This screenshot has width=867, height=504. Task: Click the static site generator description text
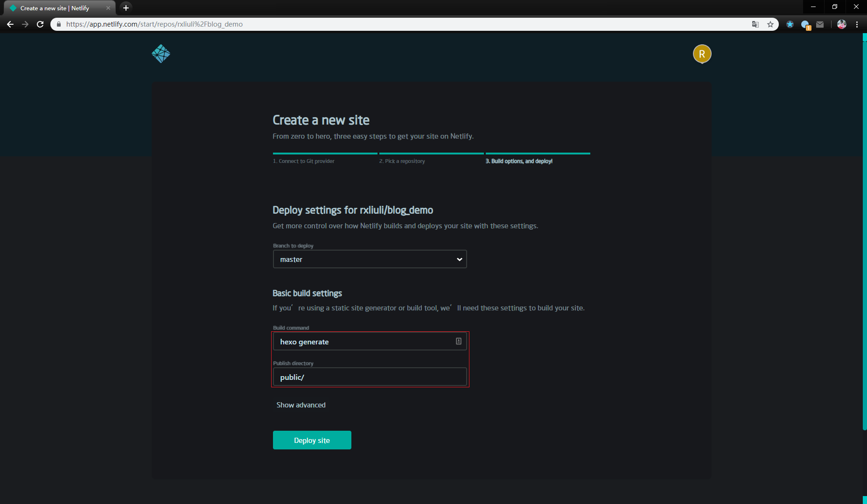(429, 308)
